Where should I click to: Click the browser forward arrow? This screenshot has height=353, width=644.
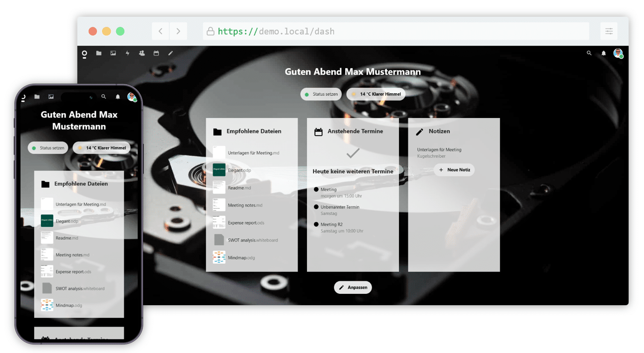click(x=178, y=31)
